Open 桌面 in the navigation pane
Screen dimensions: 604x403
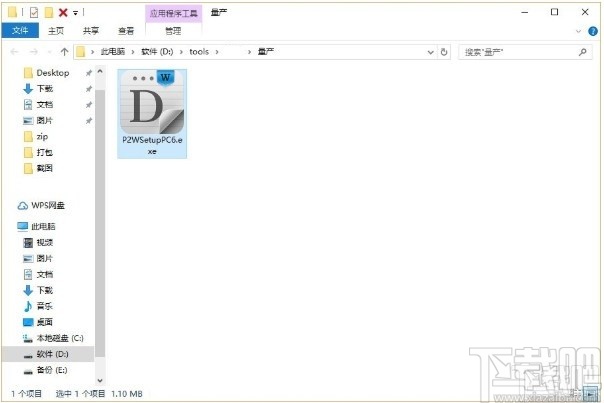(45, 322)
